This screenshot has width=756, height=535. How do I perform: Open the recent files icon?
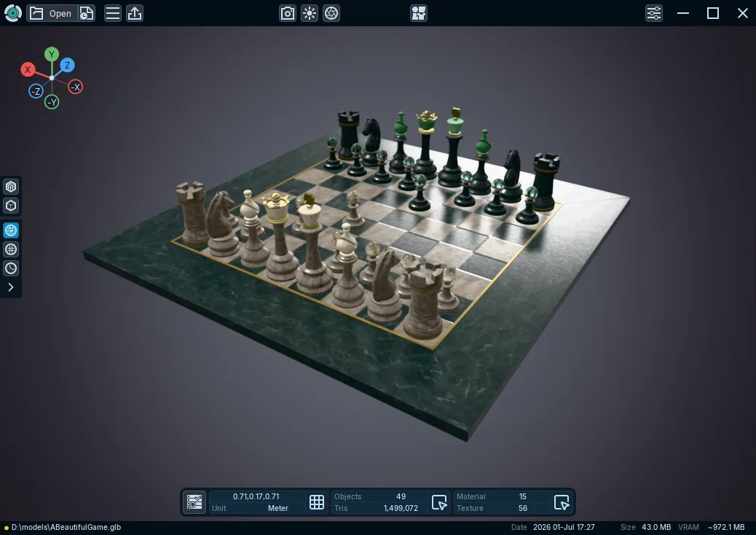pos(86,13)
